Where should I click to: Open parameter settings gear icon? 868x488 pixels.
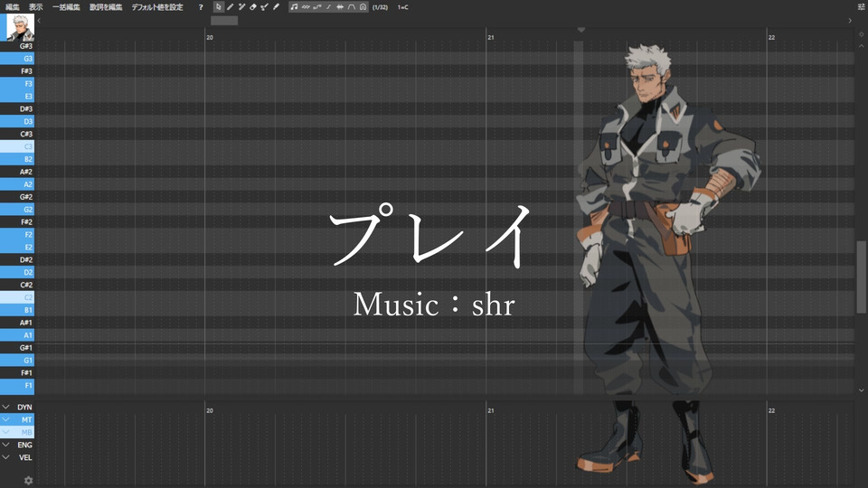click(x=28, y=480)
